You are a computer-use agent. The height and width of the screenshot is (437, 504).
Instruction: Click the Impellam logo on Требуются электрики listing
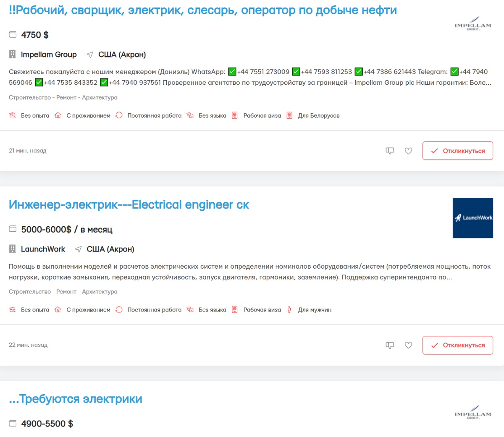(x=472, y=413)
